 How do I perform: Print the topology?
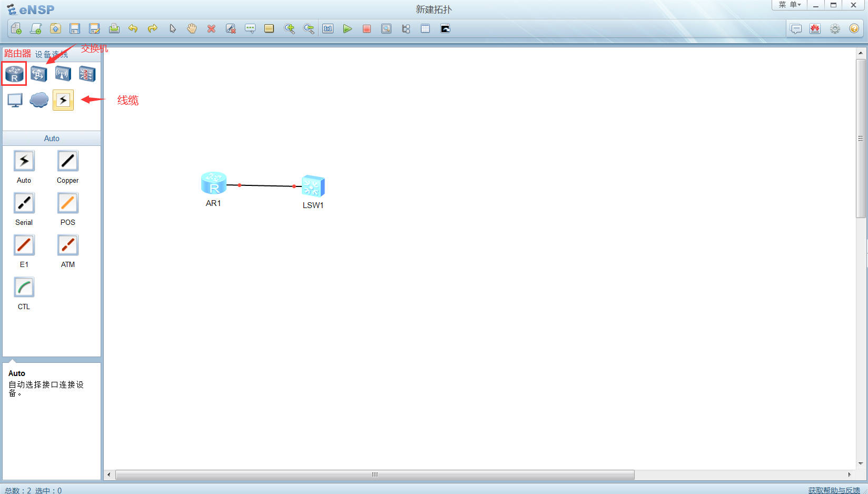[114, 28]
